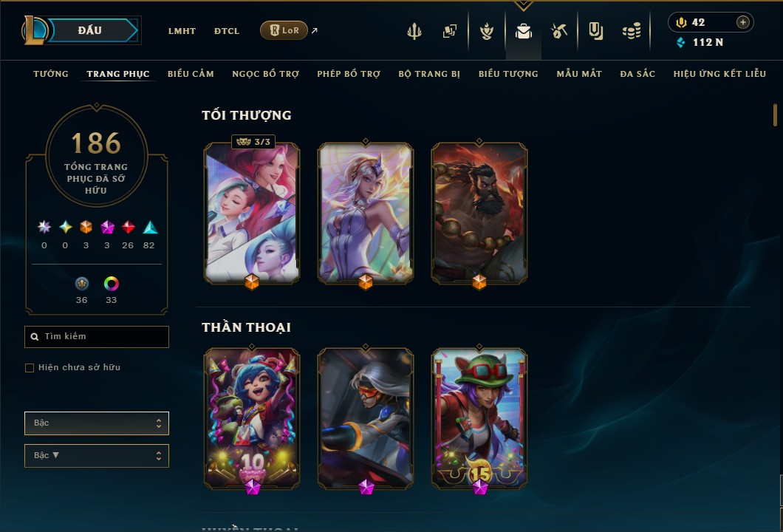Open the Collection backpack icon
783x532 pixels.
click(x=523, y=31)
